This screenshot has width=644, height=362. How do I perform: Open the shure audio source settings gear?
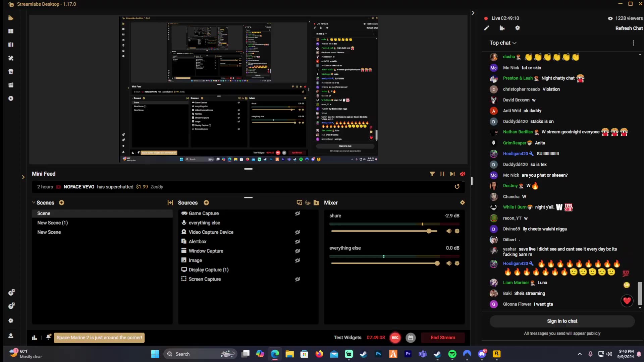pos(457,231)
